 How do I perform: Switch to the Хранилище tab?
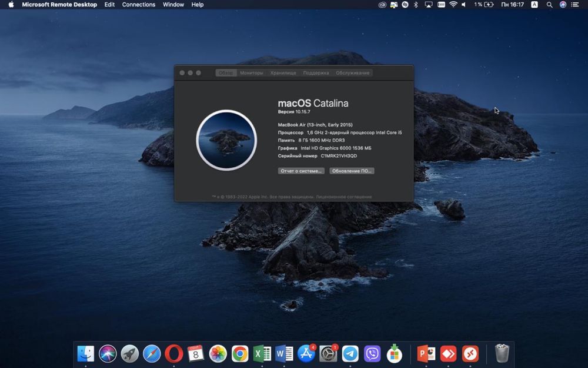283,73
